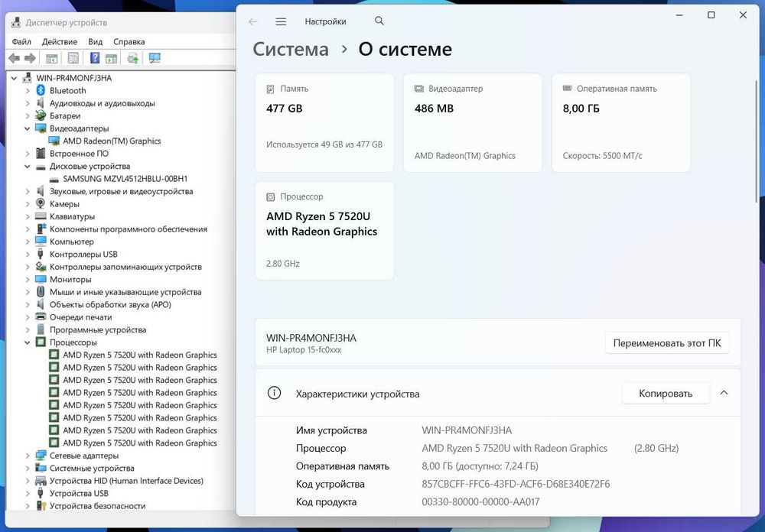The width and height of the screenshot is (765, 532).
Task: Click the Система breadcrumb link
Action: pos(291,49)
